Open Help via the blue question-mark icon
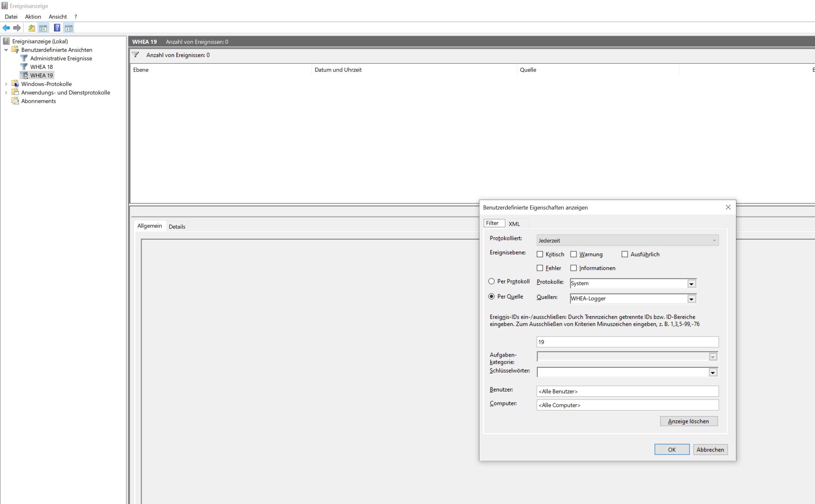This screenshot has height=504, width=815. pyautogui.click(x=57, y=28)
